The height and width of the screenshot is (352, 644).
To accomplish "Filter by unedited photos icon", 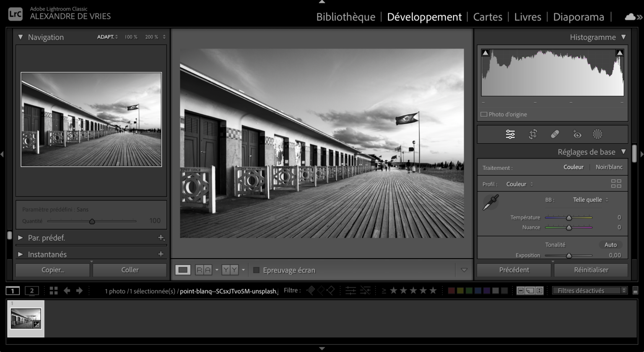I will [x=365, y=290].
